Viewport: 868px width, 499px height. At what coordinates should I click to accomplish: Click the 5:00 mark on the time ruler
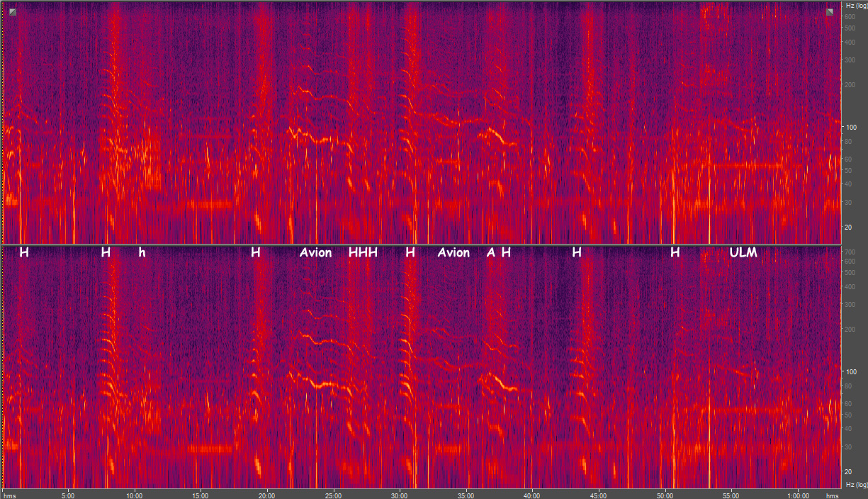68,495
